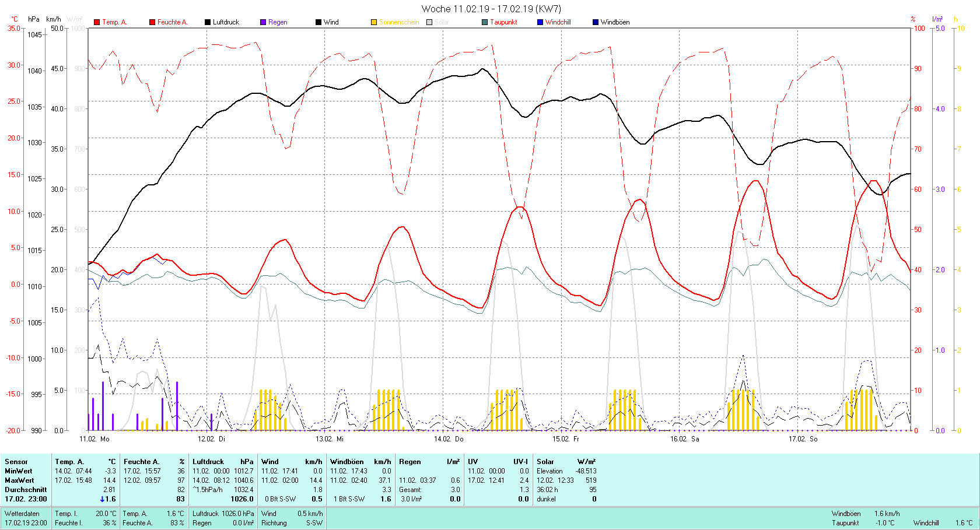Click the '16.02. Sa' date axis label

pyautogui.click(x=684, y=439)
